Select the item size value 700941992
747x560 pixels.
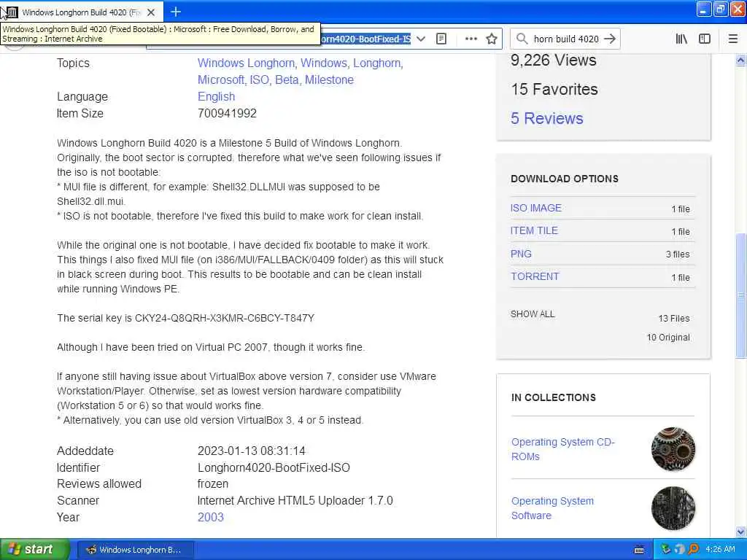click(228, 113)
